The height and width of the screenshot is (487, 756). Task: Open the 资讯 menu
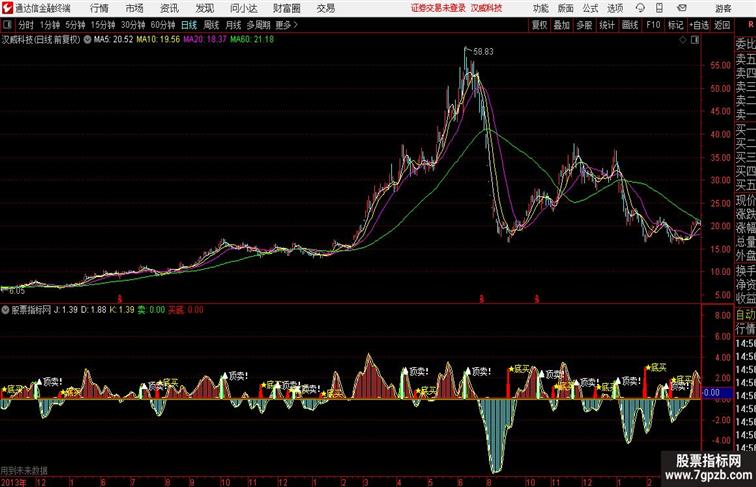(x=169, y=8)
